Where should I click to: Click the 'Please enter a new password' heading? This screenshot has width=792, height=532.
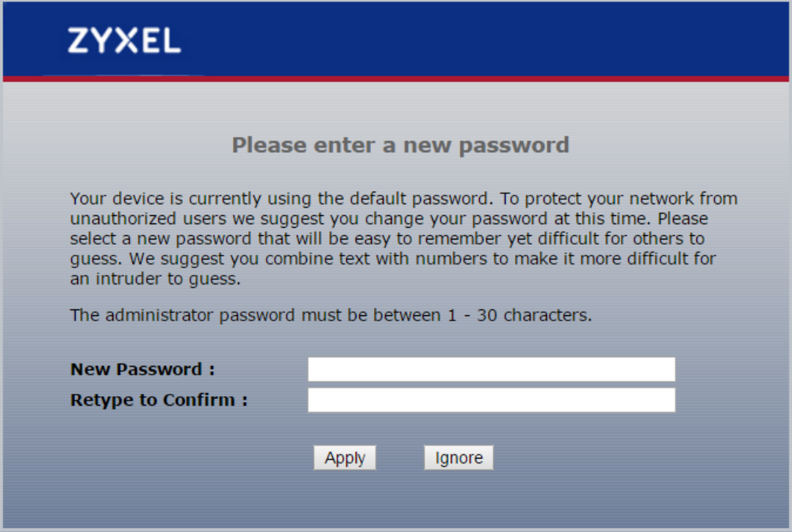[400, 145]
